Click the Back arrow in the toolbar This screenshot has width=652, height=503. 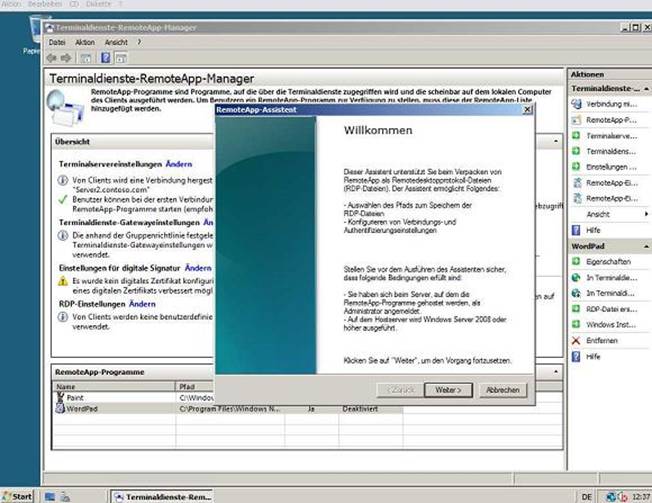(52, 58)
